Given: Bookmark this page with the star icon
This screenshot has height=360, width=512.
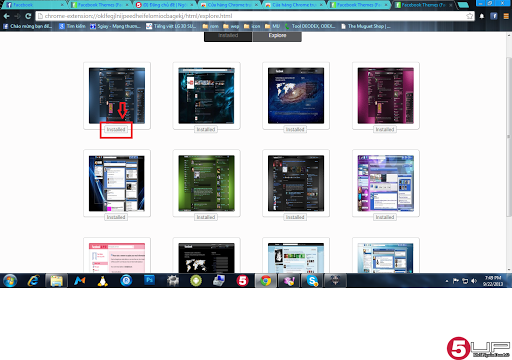Looking at the screenshot, I should 470,16.
